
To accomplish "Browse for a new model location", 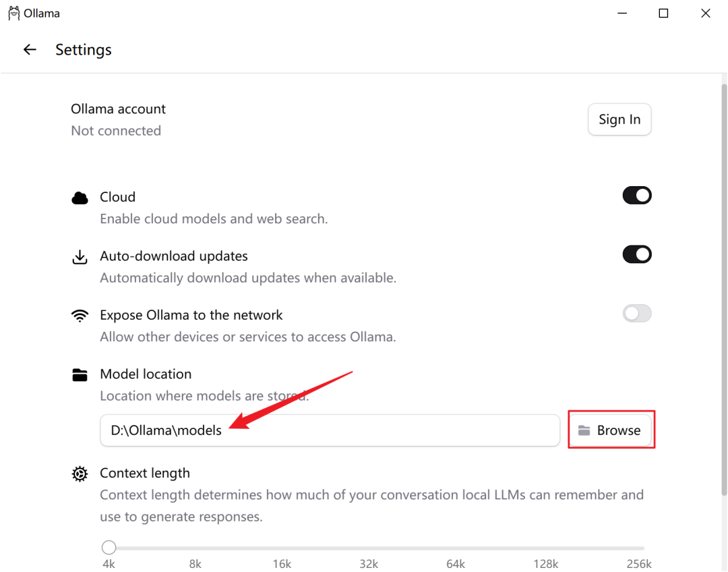I will pyautogui.click(x=611, y=430).
